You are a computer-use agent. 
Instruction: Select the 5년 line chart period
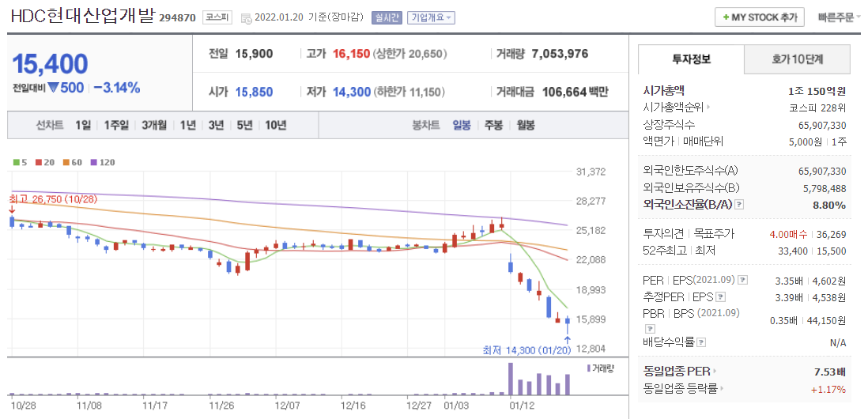[244, 126]
